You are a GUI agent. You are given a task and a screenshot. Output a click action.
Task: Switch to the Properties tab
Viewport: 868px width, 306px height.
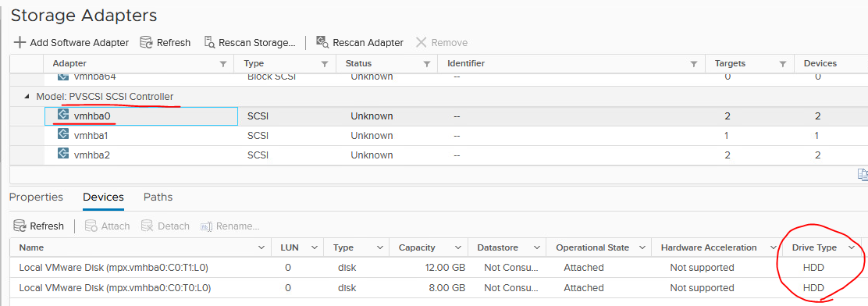point(36,197)
